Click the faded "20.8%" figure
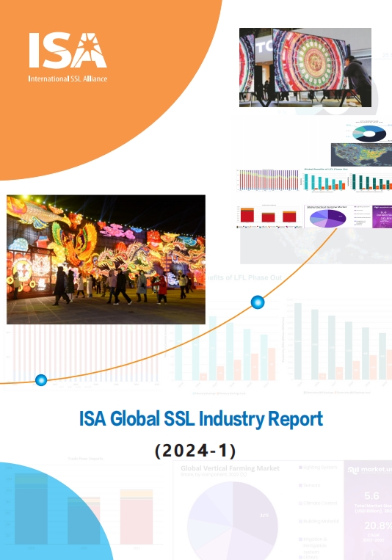Screen dimensions: 392x560 (378, 526)
